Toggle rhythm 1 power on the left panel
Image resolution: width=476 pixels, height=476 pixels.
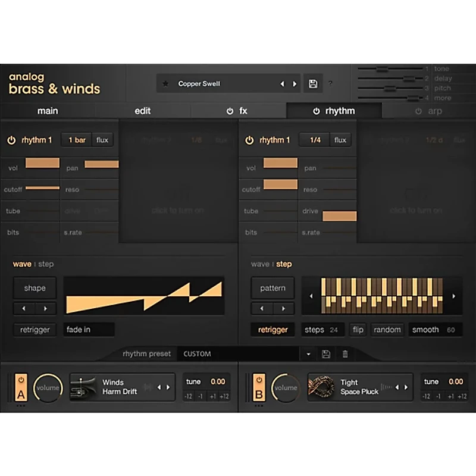click(x=12, y=140)
